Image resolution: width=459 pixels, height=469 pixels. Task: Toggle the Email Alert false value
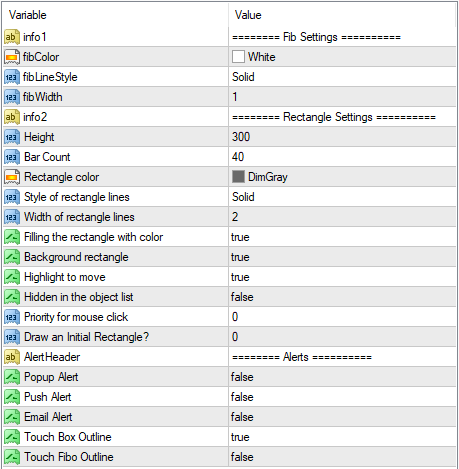(342, 417)
